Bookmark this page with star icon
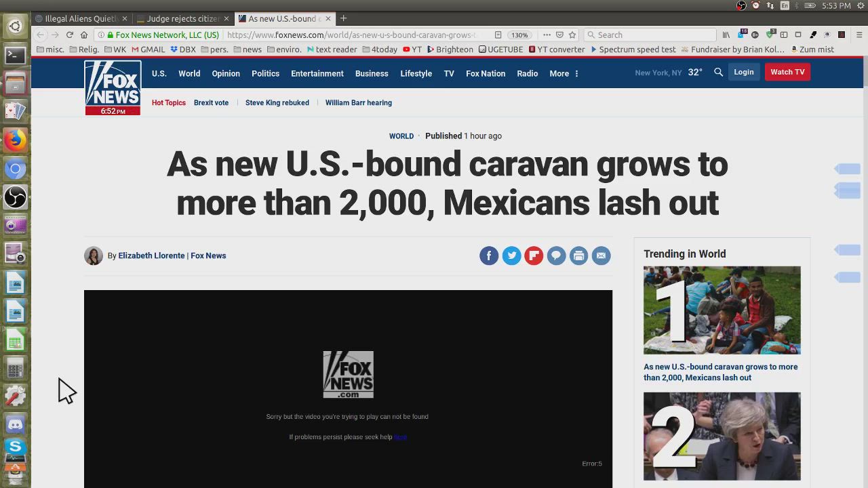 [572, 35]
